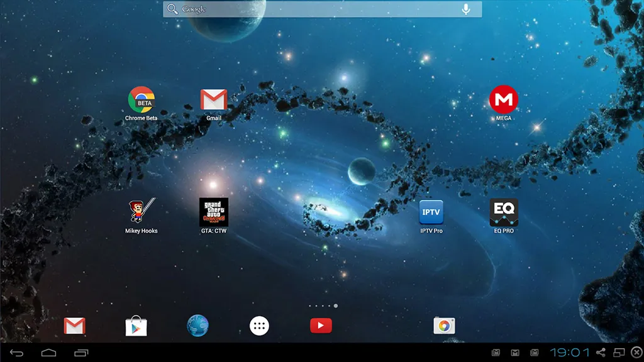Tap the highlighted home page indicator dot
The width and height of the screenshot is (644, 362).
[x=336, y=306]
